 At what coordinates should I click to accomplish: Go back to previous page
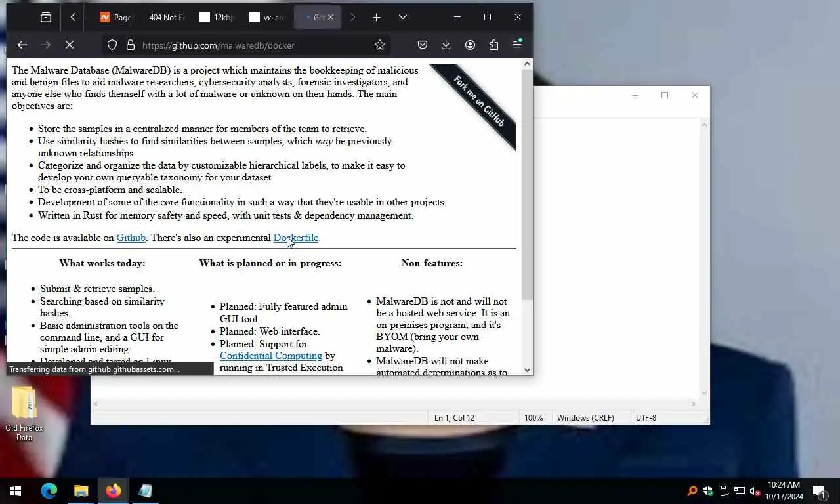pos(22,45)
